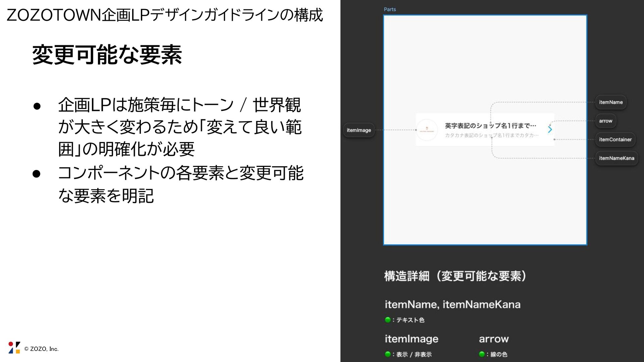644x362 pixels.
Task: Click green dot beside 表示 / 非表示
Action: click(x=388, y=354)
